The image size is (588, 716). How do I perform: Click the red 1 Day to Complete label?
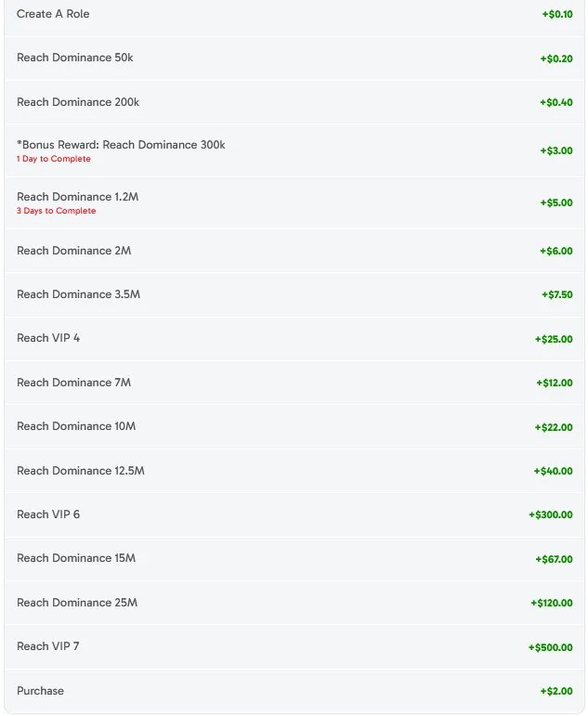(54, 159)
